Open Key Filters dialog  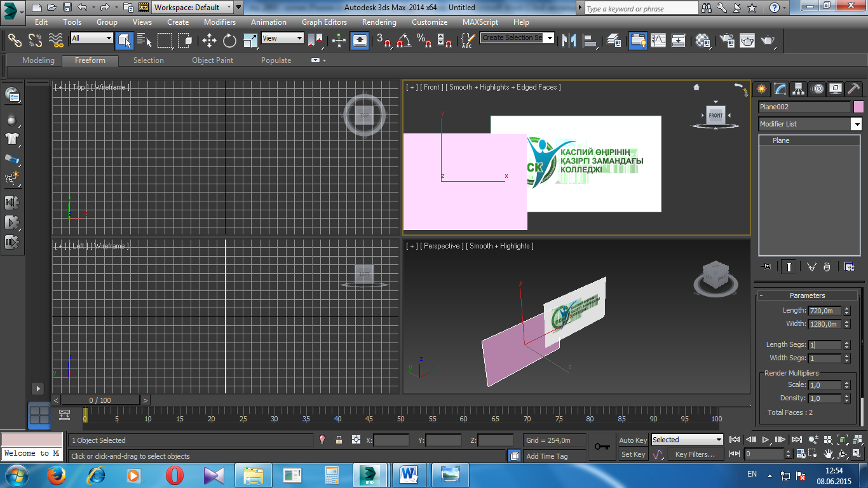pos(695,454)
